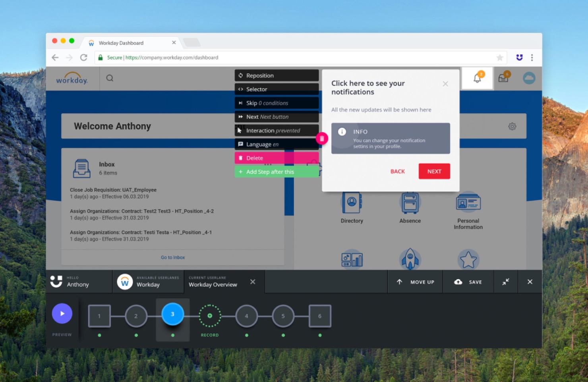This screenshot has height=382, width=588.
Task: Open Assign Organizations Testi Testa item
Action: coord(141,235)
